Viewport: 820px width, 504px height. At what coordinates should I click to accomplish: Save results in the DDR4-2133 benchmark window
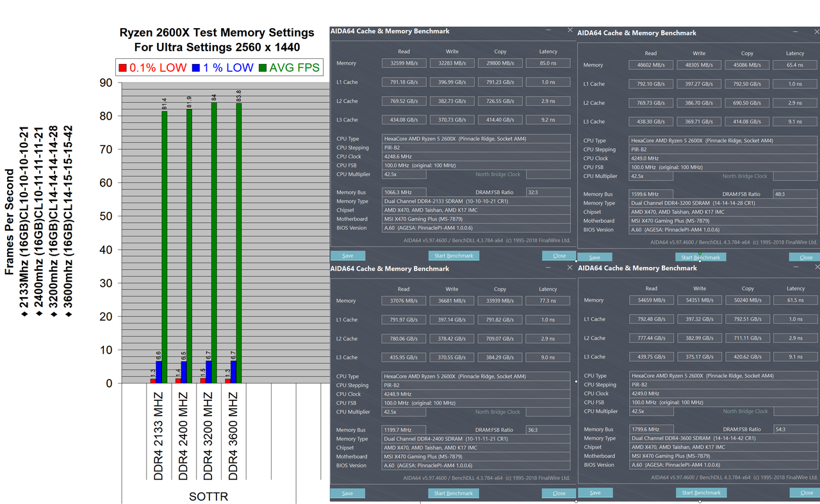pyautogui.click(x=347, y=256)
